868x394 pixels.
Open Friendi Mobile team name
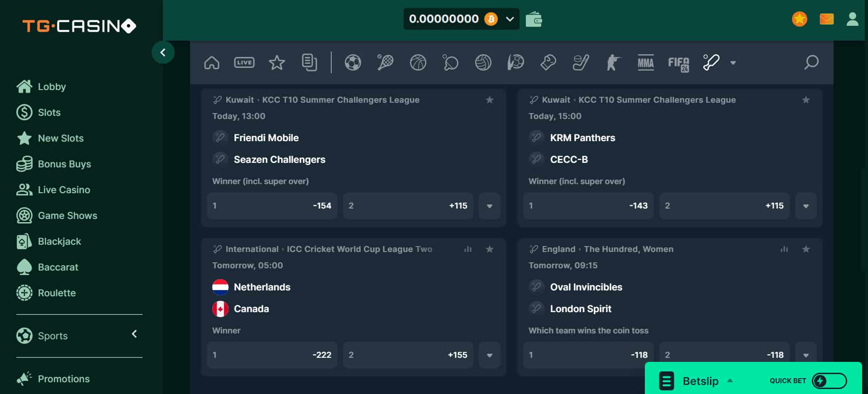(x=266, y=138)
